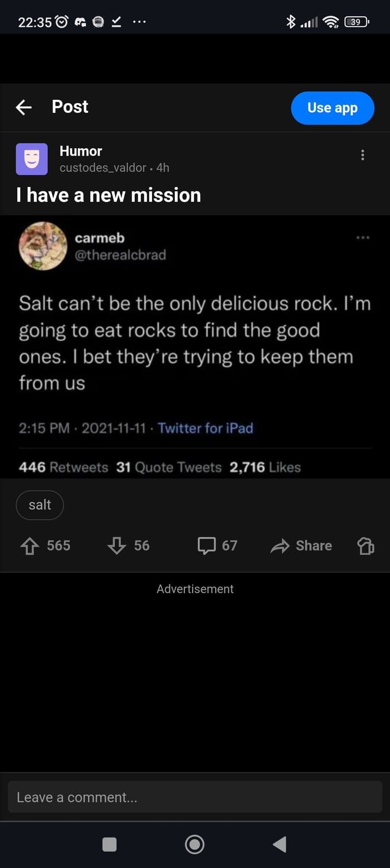Tap the Use app button
The image size is (390, 868).
(333, 108)
